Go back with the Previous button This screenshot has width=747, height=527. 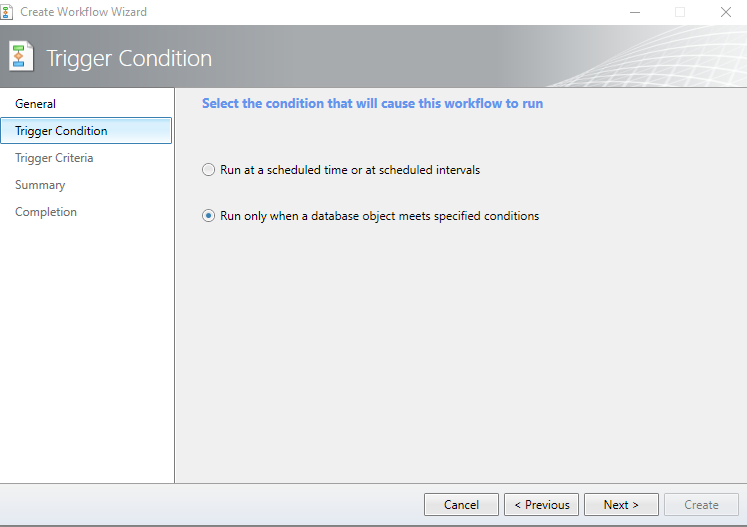point(541,505)
